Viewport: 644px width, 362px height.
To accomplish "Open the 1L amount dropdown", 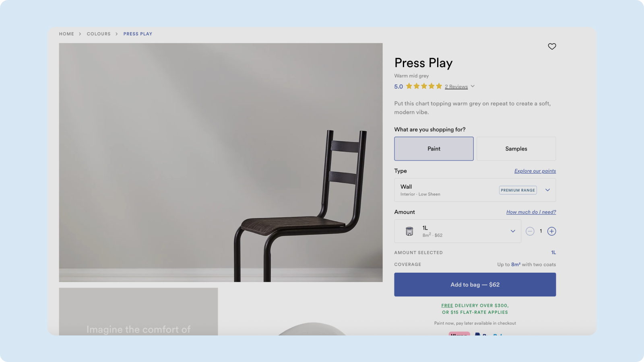I will [458, 231].
